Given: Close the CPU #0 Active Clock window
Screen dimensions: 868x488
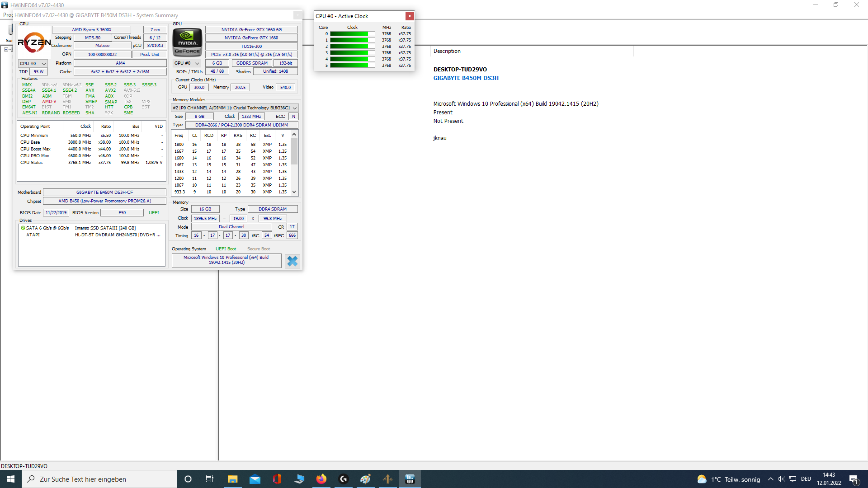Looking at the screenshot, I should (x=410, y=16).
